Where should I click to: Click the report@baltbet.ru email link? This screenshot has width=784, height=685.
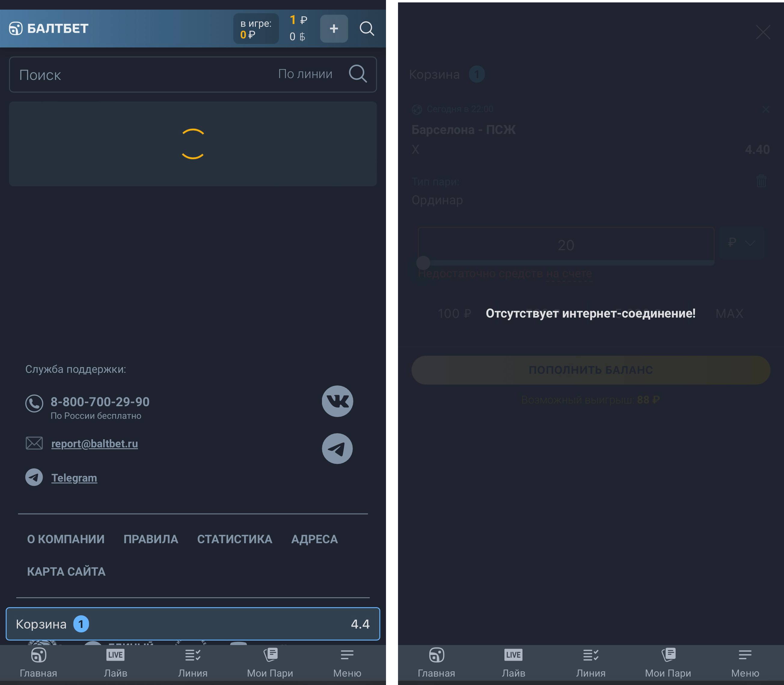point(94,443)
